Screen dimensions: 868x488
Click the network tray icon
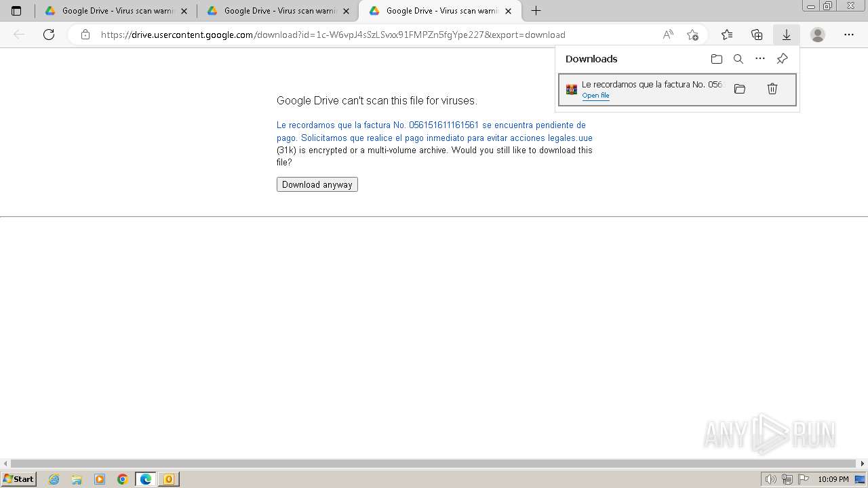tap(787, 479)
